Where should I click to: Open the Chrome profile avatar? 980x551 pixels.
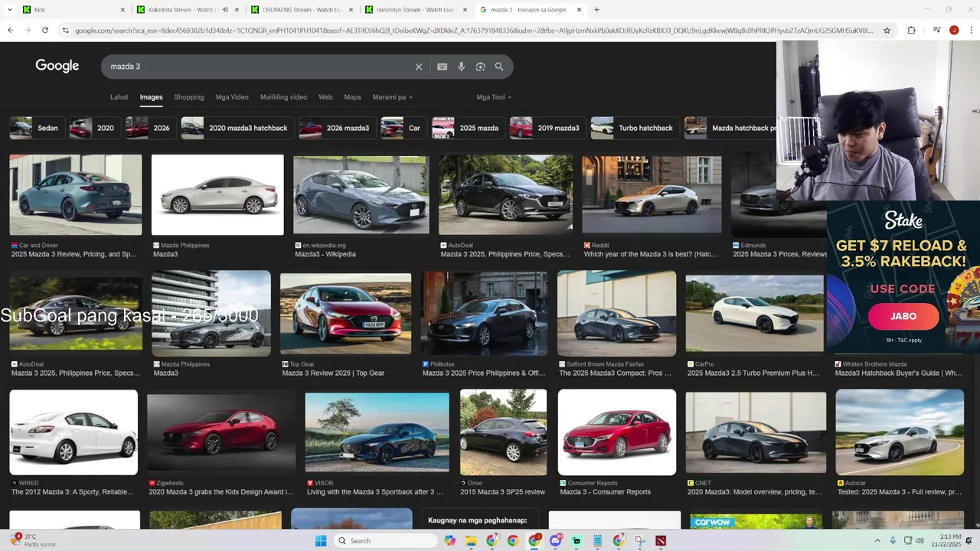[x=954, y=31]
